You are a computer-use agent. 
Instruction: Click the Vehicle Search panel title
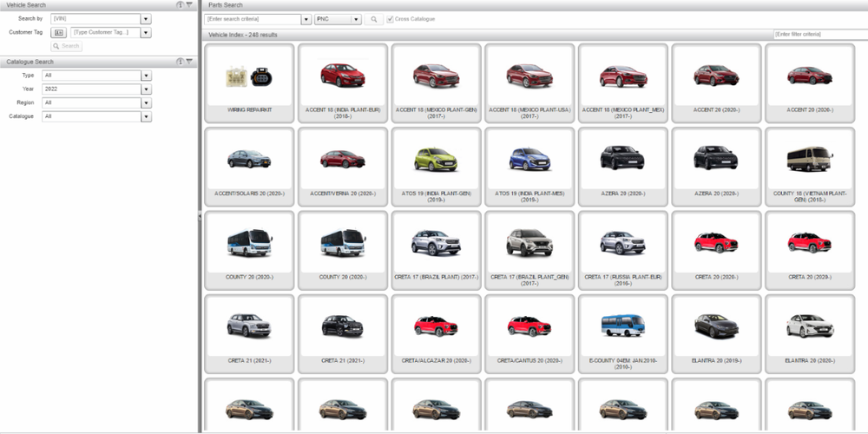pyautogui.click(x=26, y=5)
